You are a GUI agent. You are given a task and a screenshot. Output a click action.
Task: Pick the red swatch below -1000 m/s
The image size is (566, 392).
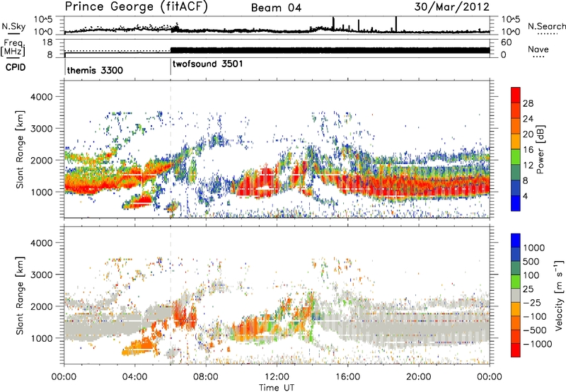(x=516, y=350)
